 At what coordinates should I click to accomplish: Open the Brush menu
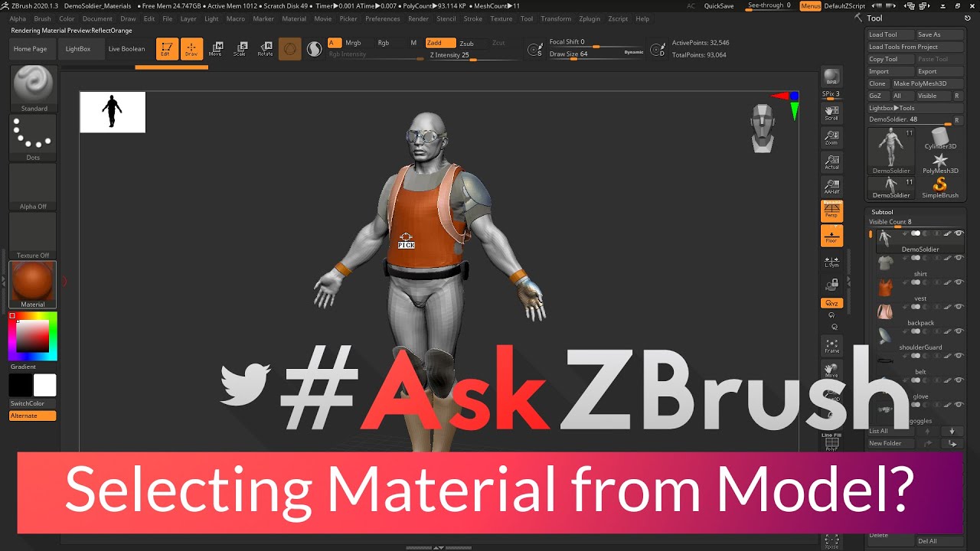tap(43, 18)
